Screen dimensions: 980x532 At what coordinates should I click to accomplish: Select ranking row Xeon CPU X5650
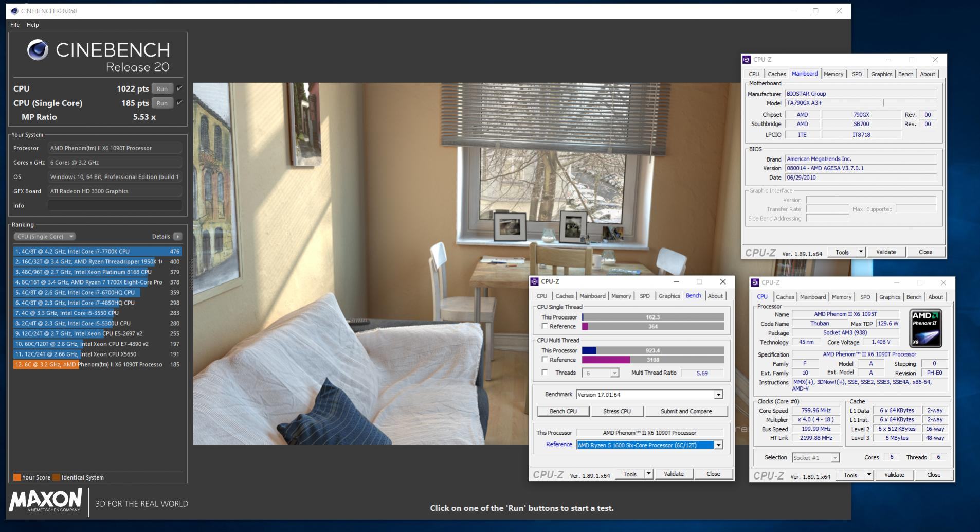click(97, 354)
